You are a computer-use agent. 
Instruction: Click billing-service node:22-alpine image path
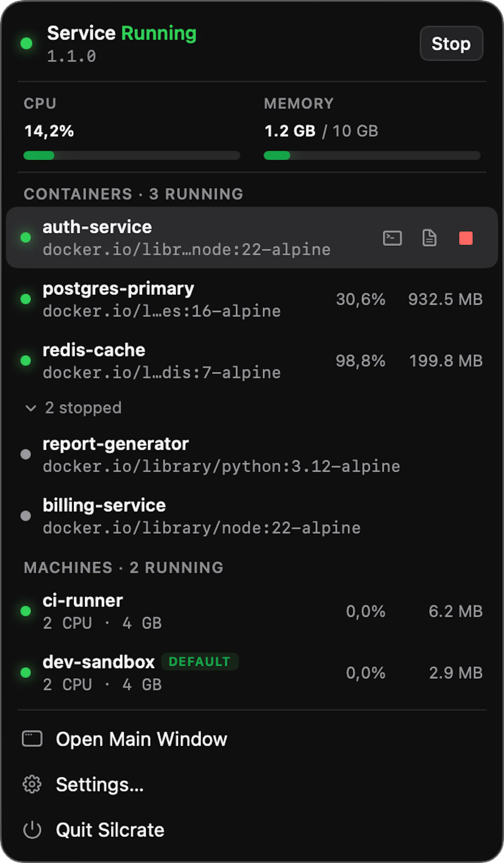202,528
